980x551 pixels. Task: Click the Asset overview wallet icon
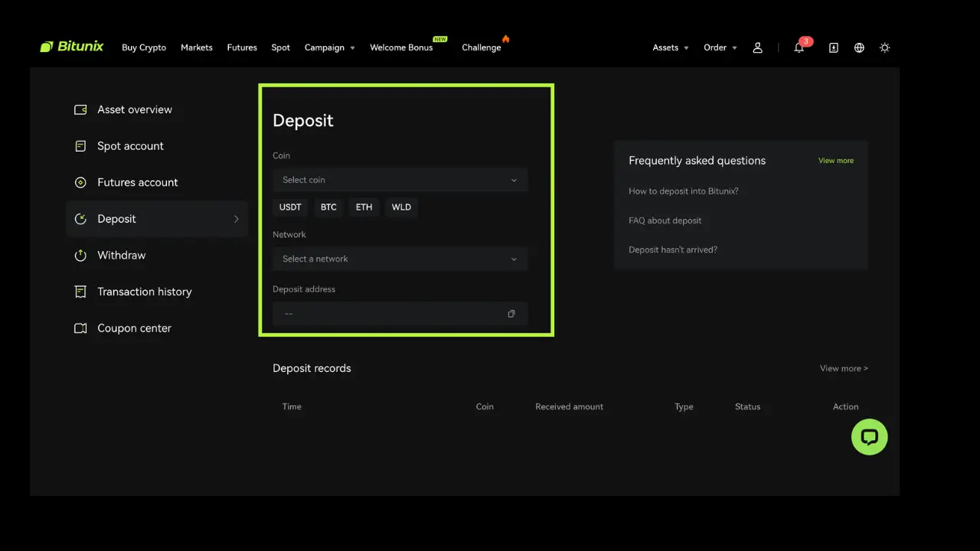pyautogui.click(x=80, y=109)
